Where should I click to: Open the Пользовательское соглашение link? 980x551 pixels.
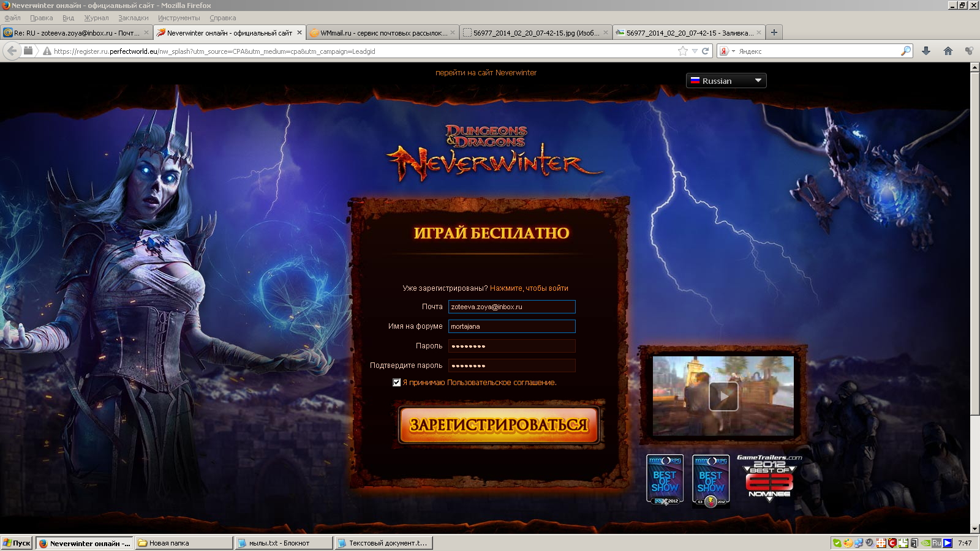pos(502,383)
